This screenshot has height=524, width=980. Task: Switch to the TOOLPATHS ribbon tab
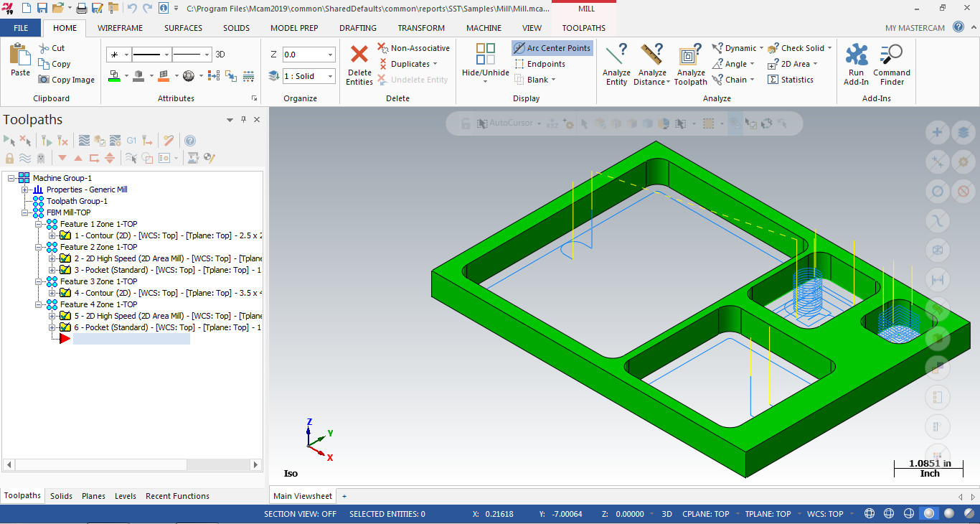coord(583,28)
